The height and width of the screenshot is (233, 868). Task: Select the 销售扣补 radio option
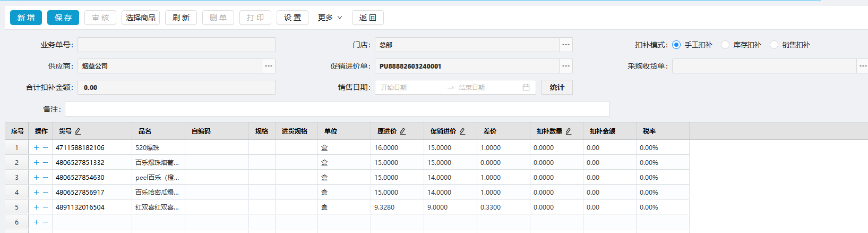tap(774, 45)
